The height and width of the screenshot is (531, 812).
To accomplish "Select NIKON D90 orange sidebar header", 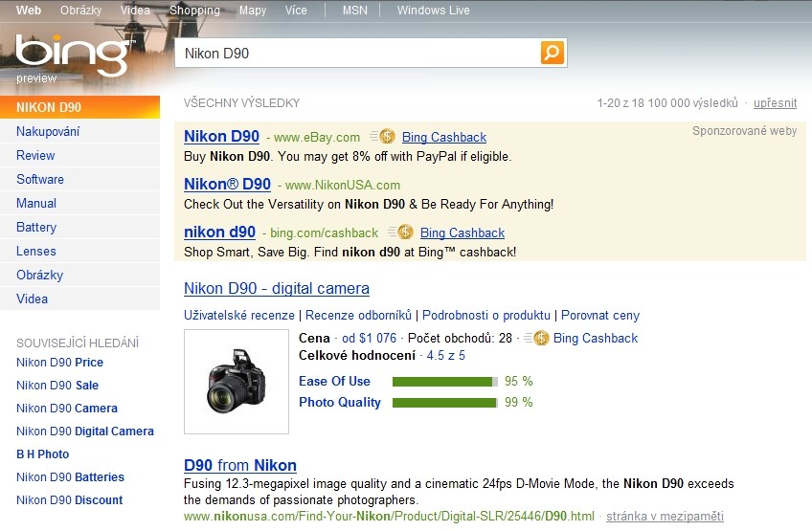I will [x=79, y=107].
